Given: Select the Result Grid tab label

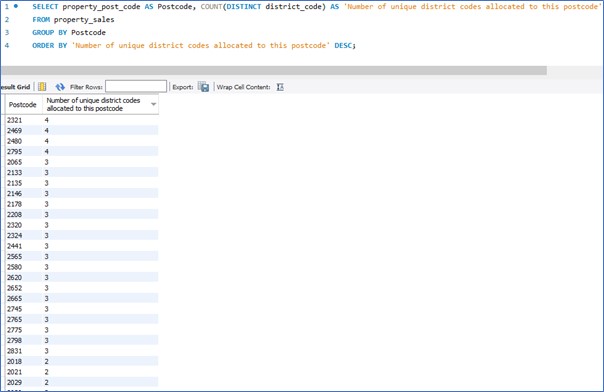Looking at the screenshot, I should coord(15,87).
